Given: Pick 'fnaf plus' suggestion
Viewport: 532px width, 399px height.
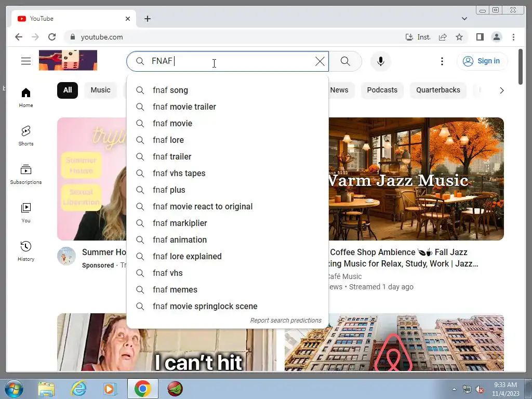Looking at the screenshot, I should [x=228, y=190].
